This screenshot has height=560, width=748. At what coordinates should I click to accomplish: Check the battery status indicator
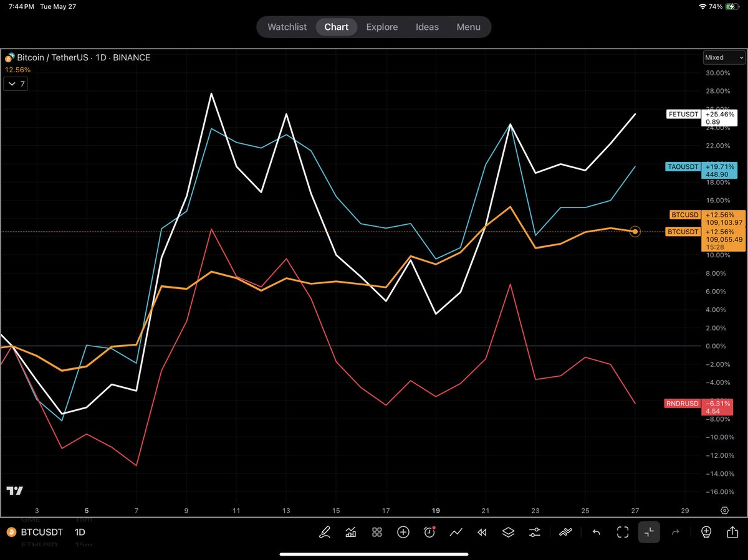coord(732,6)
